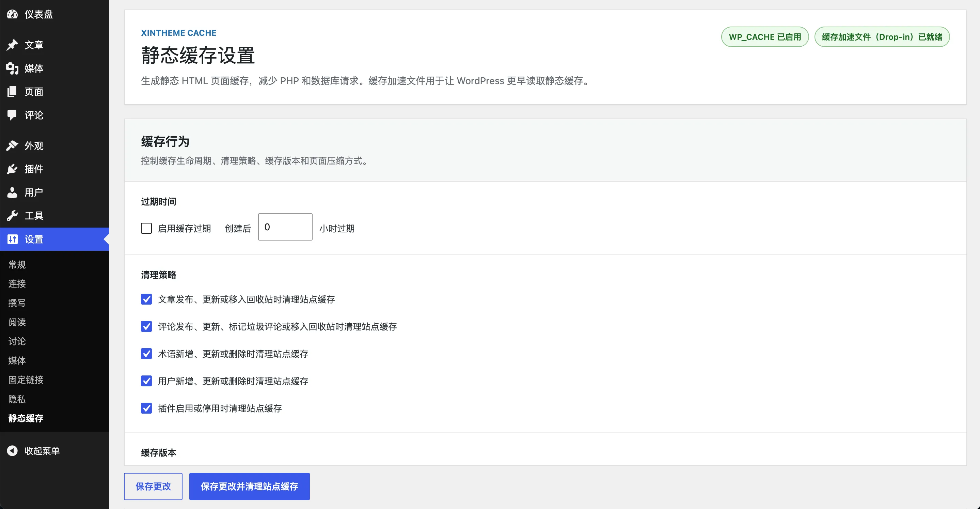Viewport: 980px width, 509px height.
Task: Click the 文章 pushpin icon
Action: click(x=12, y=45)
